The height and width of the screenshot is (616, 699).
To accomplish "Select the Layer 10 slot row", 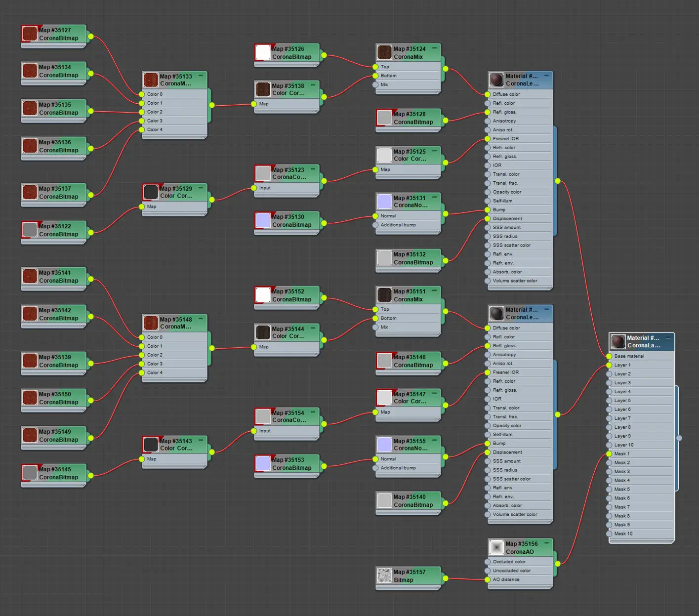I will click(624, 445).
